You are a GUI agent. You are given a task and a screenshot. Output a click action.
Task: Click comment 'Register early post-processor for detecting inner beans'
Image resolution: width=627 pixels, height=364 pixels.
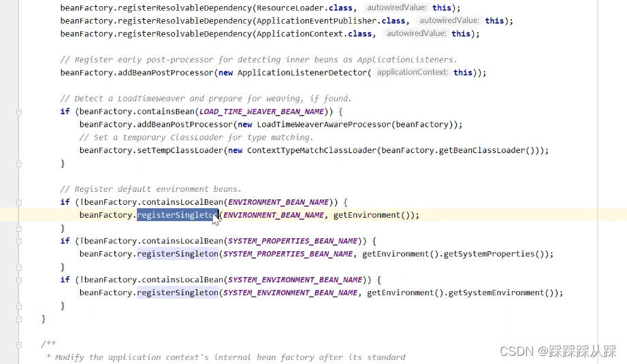point(258,60)
